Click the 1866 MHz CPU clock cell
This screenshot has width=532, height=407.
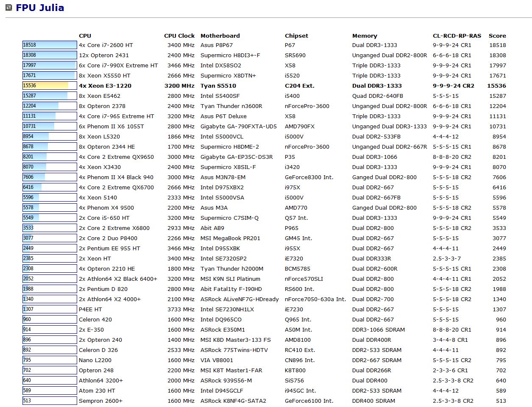click(x=181, y=136)
